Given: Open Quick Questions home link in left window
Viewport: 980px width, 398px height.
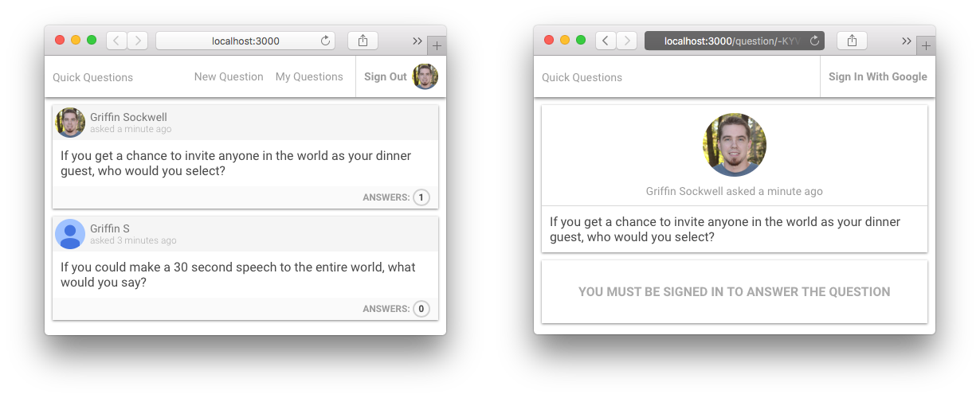Looking at the screenshot, I should click(x=93, y=77).
